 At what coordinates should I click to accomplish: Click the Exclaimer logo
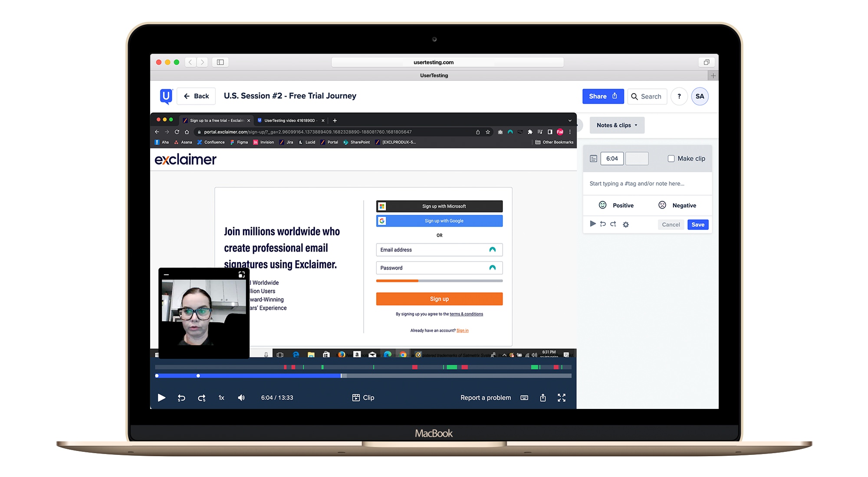pyautogui.click(x=185, y=160)
